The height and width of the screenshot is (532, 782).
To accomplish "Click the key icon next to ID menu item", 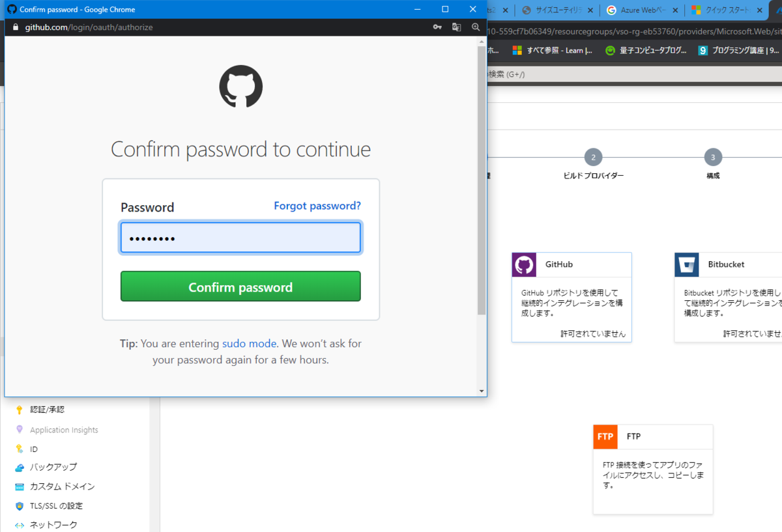I will 20,449.
